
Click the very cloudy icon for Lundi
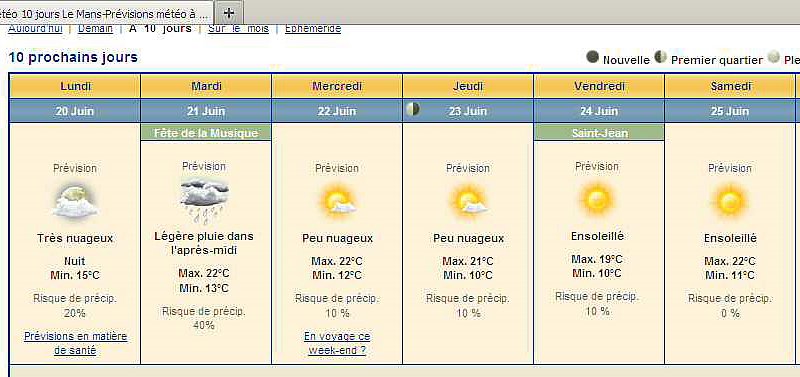coord(76,201)
